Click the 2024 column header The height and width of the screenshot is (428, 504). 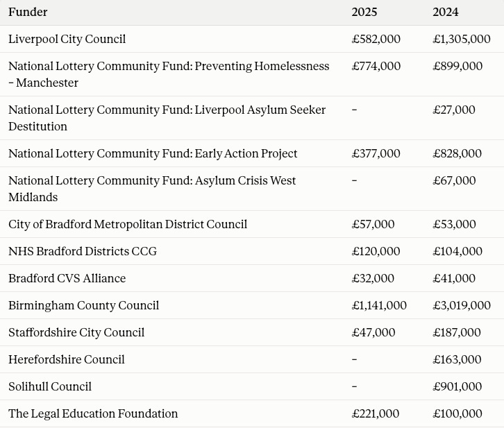coord(446,12)
